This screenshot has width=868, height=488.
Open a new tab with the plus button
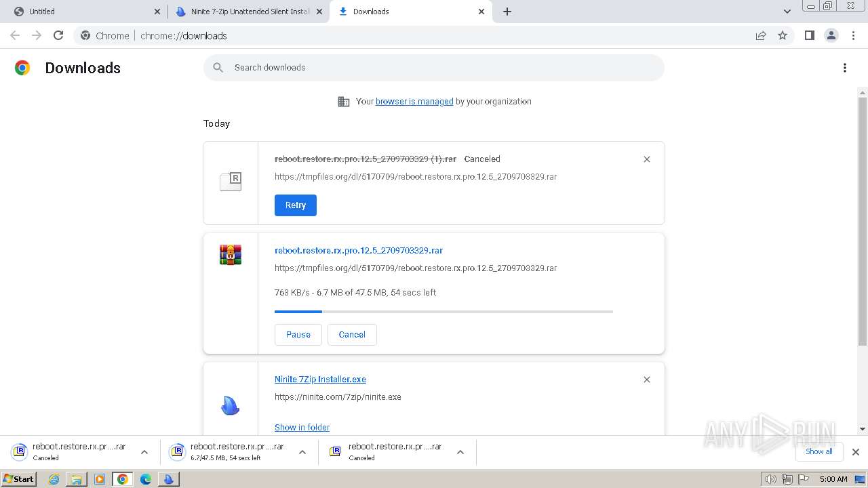[x=507, y=12]
